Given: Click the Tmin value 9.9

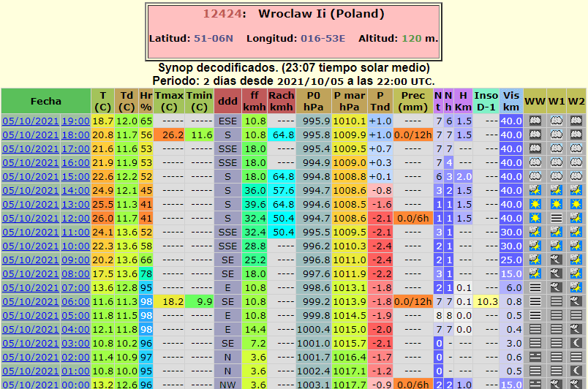Looking at the screenshot, I should coord(199,301).
